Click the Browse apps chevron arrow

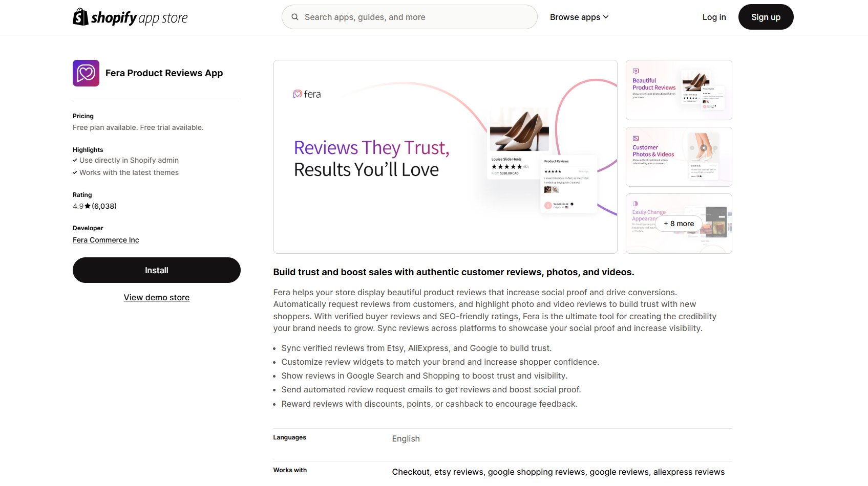[606, 17]
